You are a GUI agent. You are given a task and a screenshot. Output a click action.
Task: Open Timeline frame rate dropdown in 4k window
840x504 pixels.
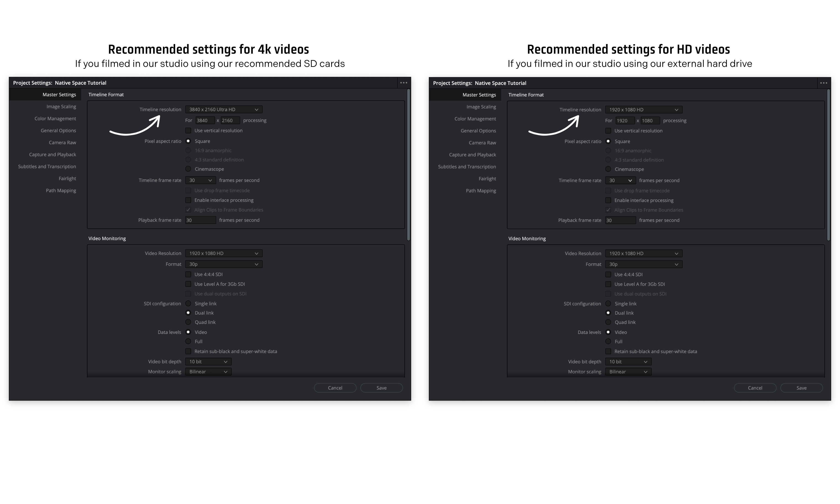200,180
